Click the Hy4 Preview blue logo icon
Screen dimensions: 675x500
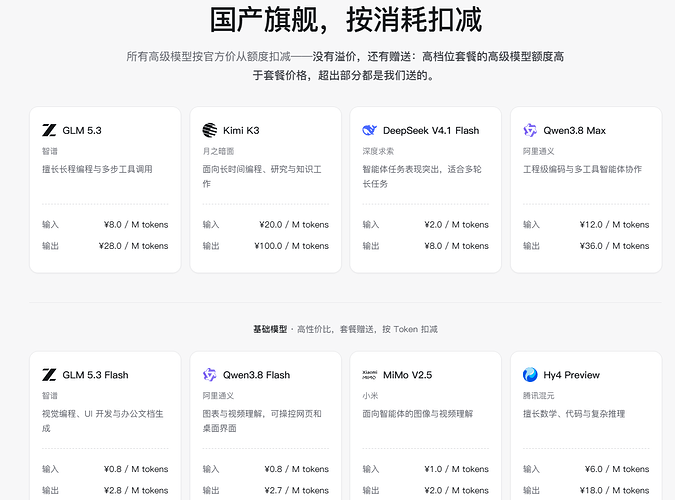coord(530,375)
